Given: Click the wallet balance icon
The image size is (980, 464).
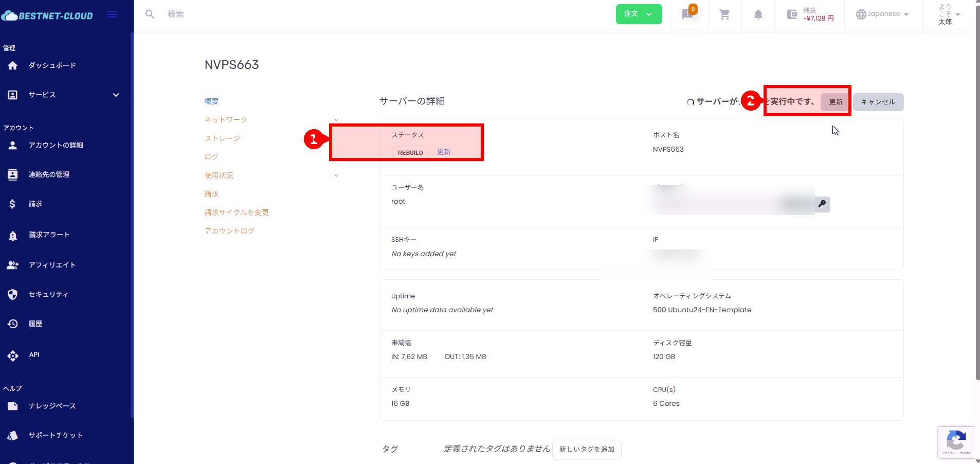Looking at the screenshot, I should (x=792, y=14).
